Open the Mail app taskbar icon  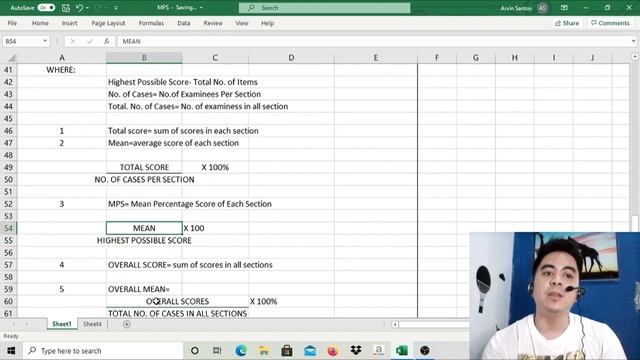pos(310,351)
